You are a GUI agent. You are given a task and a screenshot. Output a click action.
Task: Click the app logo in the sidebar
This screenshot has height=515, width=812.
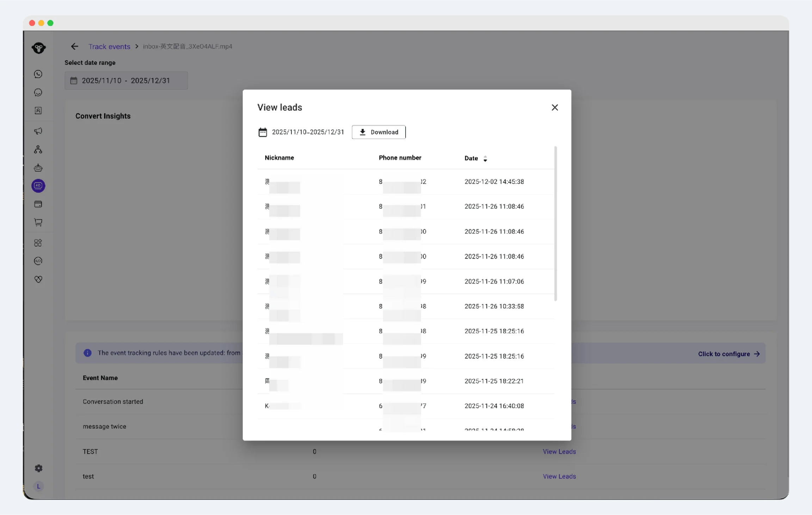pos(38,48)
